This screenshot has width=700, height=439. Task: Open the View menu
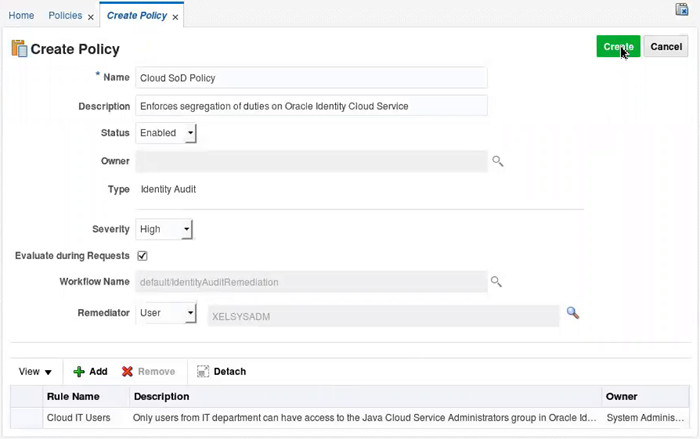(x=35, y=371)
